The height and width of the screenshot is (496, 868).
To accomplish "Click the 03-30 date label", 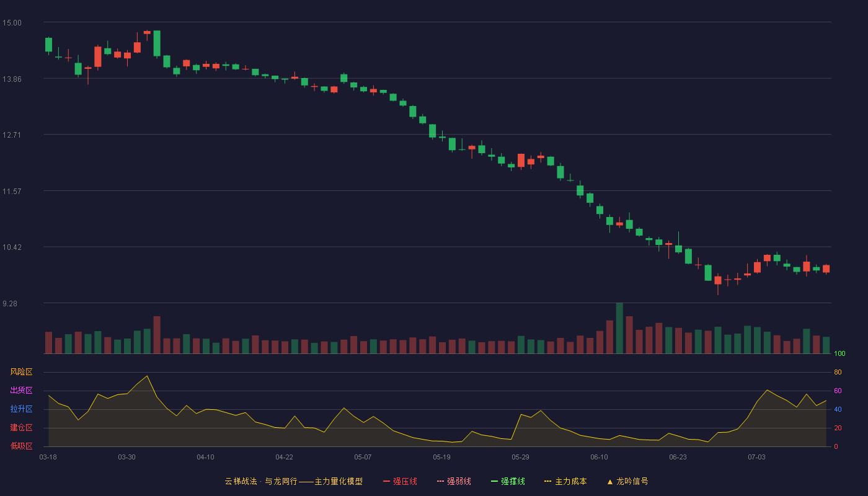I will coord(126,457).
